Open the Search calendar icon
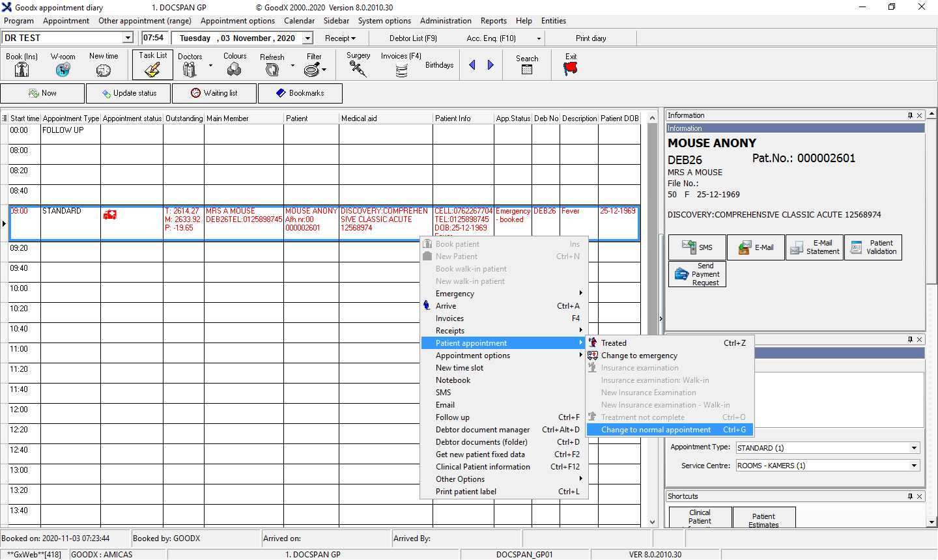This screenshot has width=938, height=560. [527, 69]
